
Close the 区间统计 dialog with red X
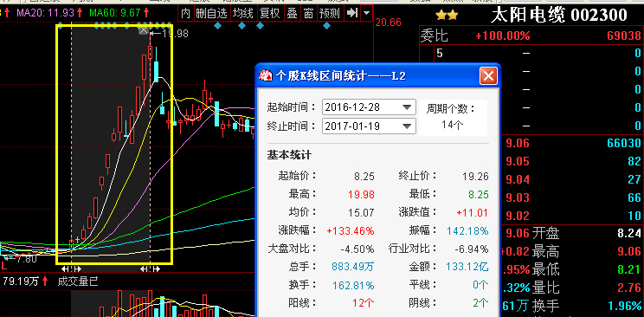[488, 76]
